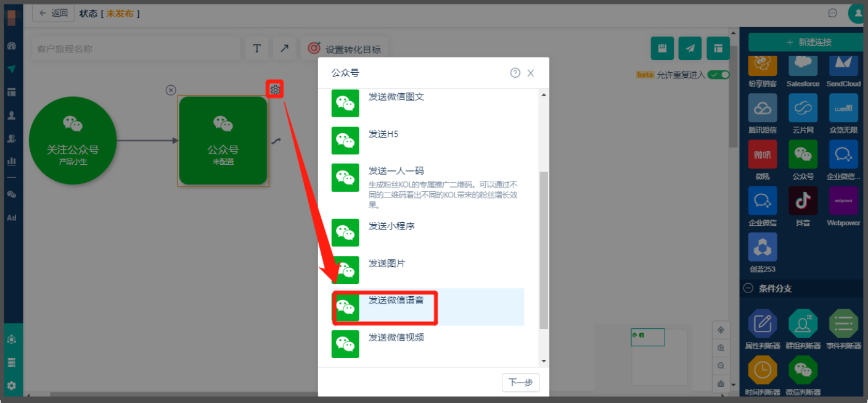This screenshot has width=868, height=403.
Task: Open 设置转化目标
Action: (x=345, y=49)
